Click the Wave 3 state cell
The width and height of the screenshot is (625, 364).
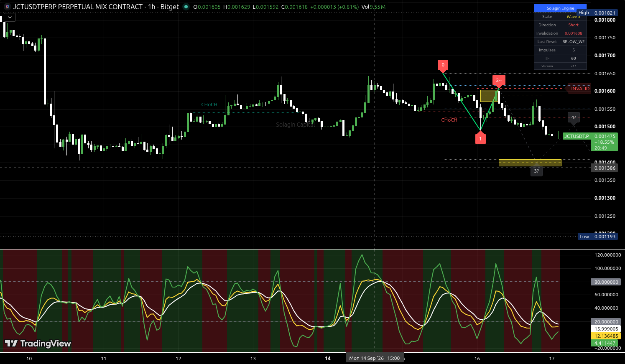(573, 17)
